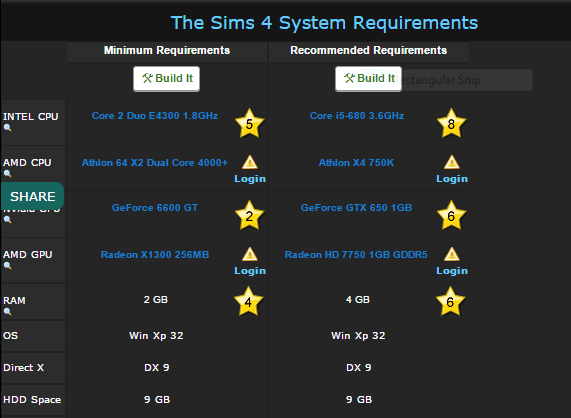The width and height of the screenshot is (571, 418).
Task: Open Athlon X4 750K link
Action: tap(357, 162)
